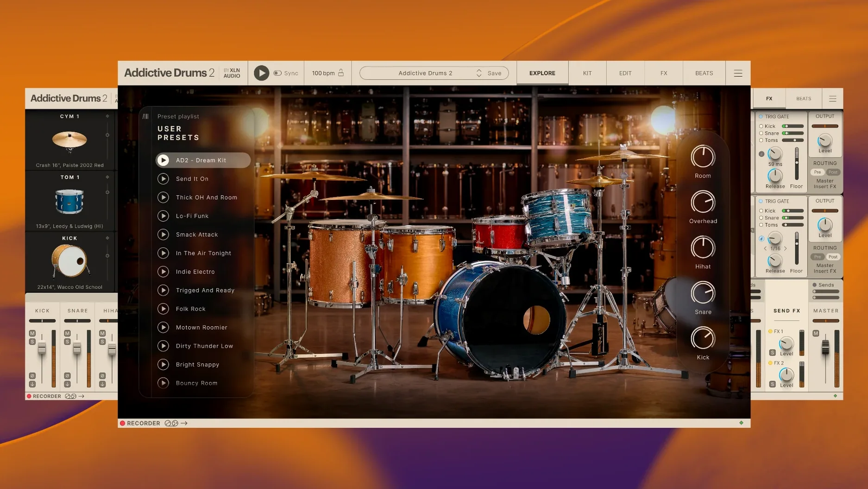Click the Room level knob

703,157
